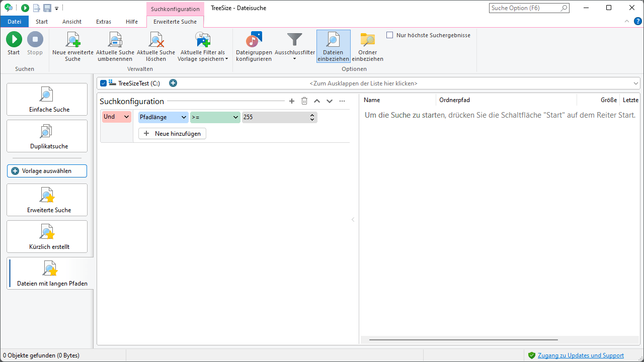Click green shield icon in status bar
Image resolution: width=644 pixels, height=362 pixels.
(x=531, y=355)
